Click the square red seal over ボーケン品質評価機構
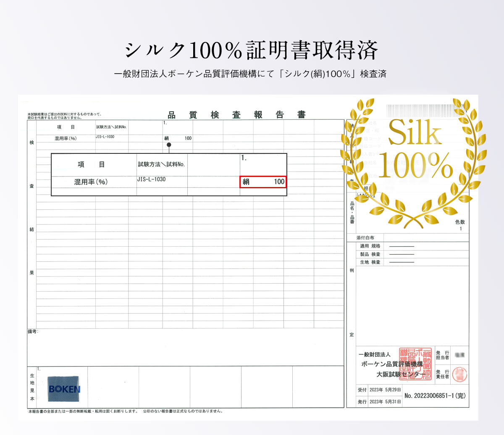This screenshot has width=504, height=435. (415, 364)
